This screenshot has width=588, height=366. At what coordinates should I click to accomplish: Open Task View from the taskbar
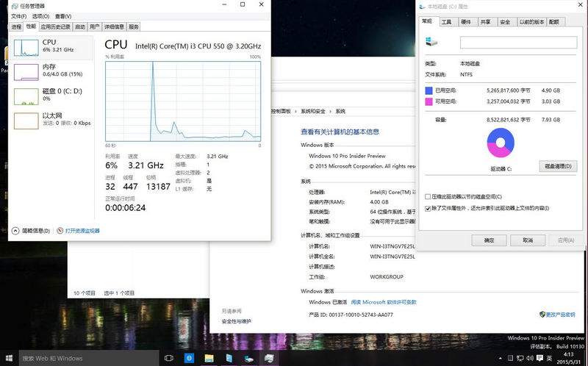tap(169, 358)
